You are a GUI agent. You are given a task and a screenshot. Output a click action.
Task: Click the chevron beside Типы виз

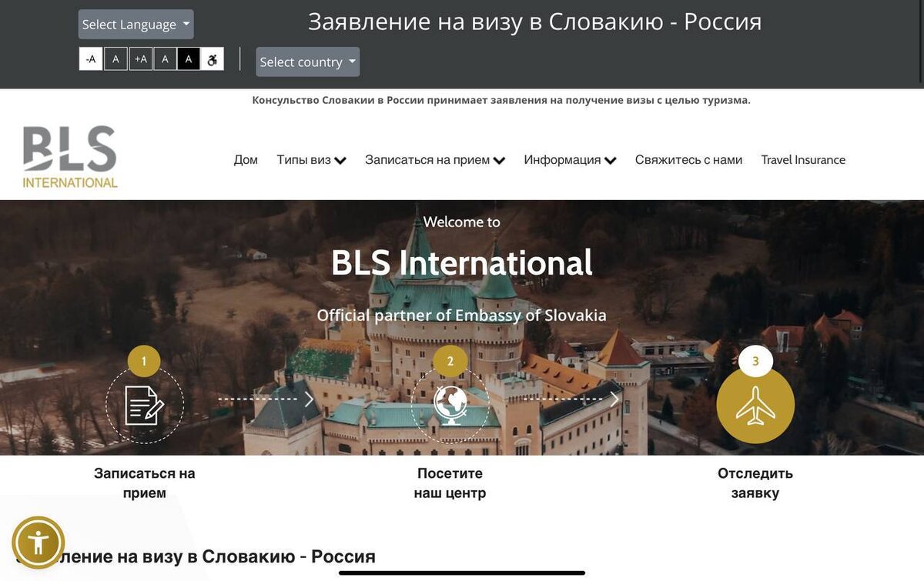(340, 161)
